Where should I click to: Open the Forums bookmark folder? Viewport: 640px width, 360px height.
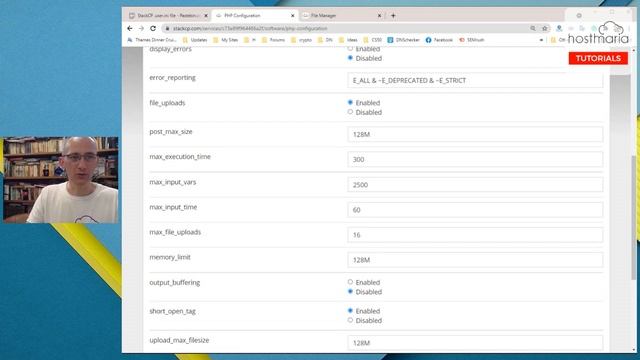pyautogui.click(x=273, y=40)
